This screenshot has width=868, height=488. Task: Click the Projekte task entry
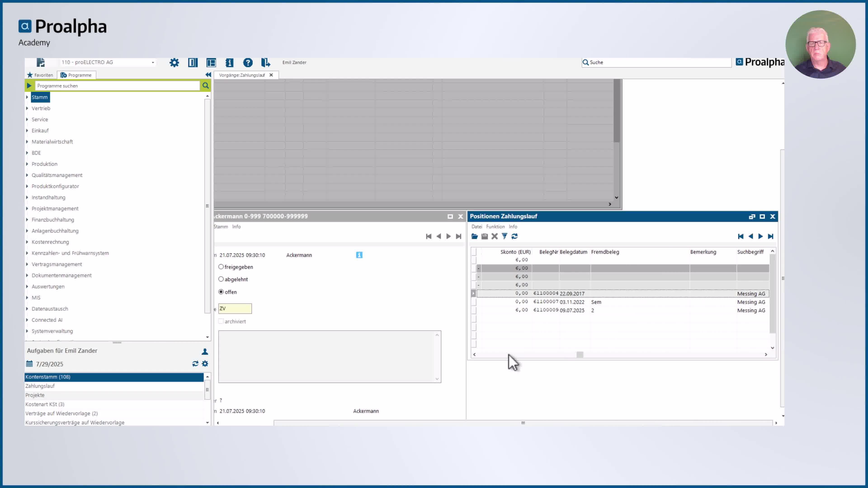(x=114, y=395)
